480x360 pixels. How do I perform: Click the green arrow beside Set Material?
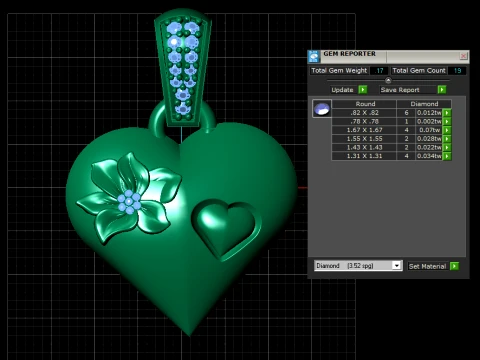click(x=454, y=266)
